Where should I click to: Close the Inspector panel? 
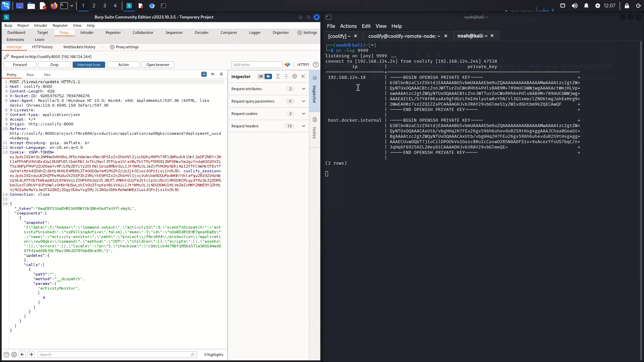[303, 76]
